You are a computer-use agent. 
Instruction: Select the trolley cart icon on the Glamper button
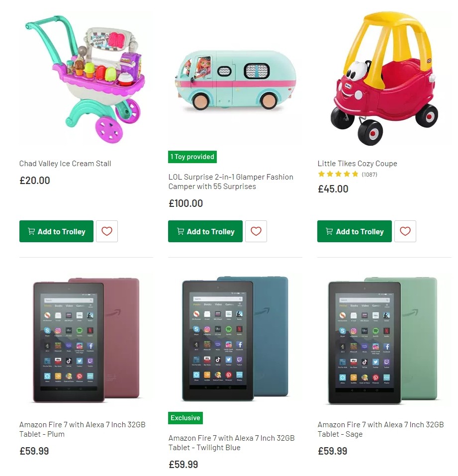point(180,231)
